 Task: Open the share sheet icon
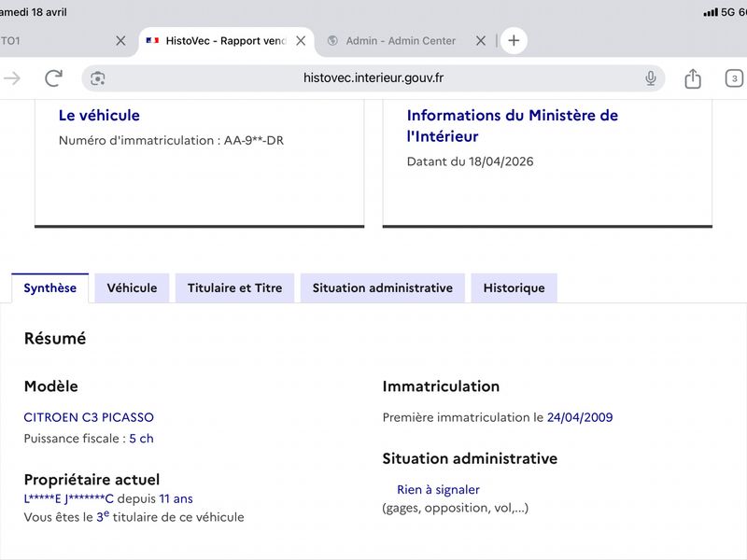point(693,78)
